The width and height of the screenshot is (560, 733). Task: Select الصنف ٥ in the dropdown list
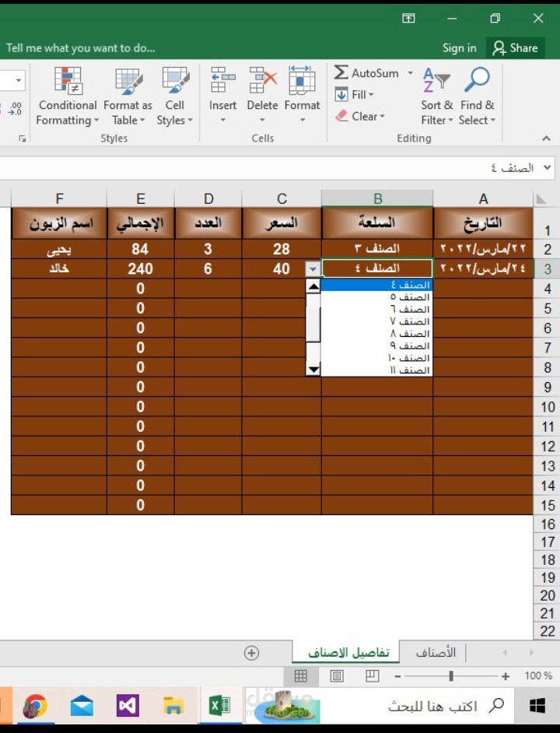point(376,296)
